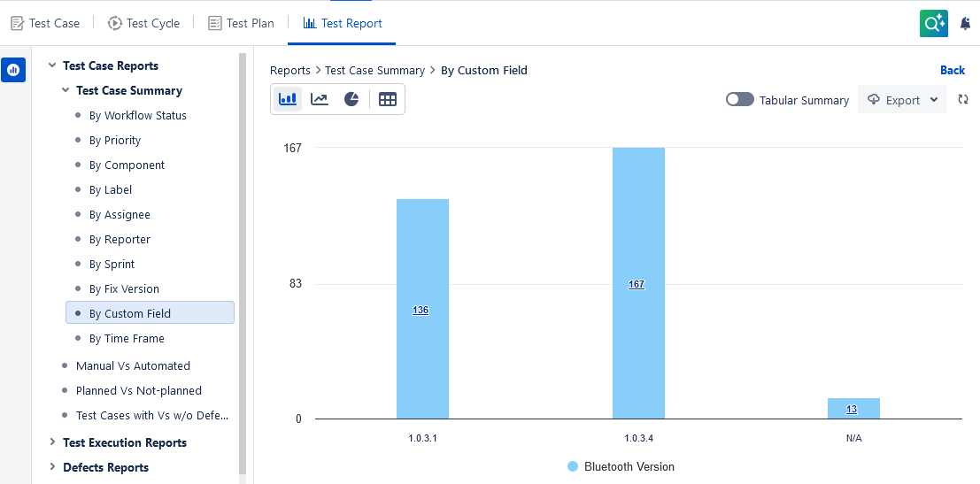The width and height of the screenshot is (980, 484).
Task: Open the By Priority report
Action: (x=115, y=140)
